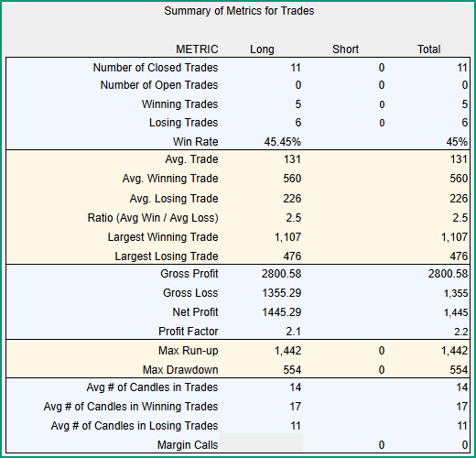This screenshot has width=476, height=458.
Task: Select the Total column header
Action: tap(429, 49)
